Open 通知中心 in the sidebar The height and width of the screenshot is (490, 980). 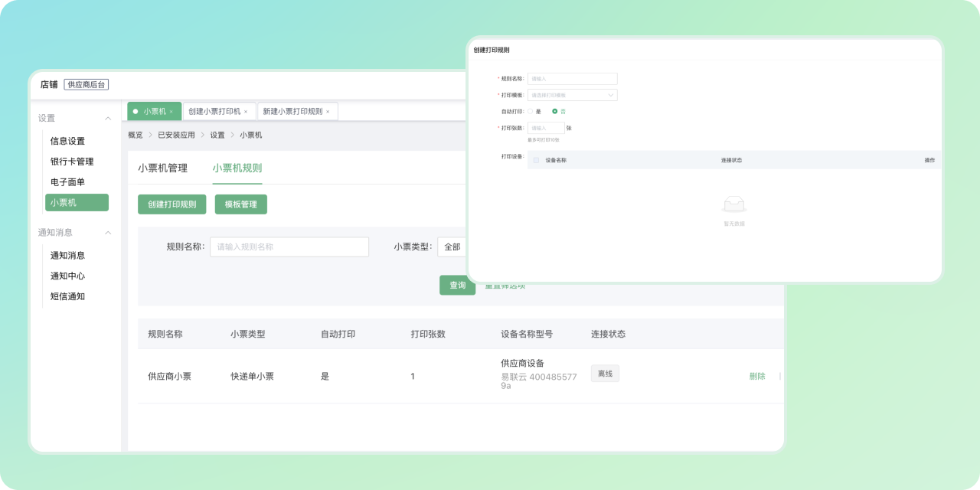(x=67, y=276)
